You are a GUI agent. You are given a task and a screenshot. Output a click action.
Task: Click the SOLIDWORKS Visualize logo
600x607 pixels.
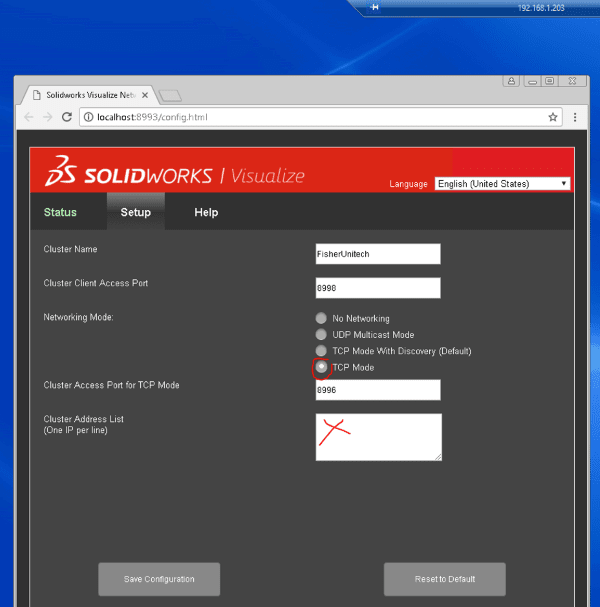175,171
